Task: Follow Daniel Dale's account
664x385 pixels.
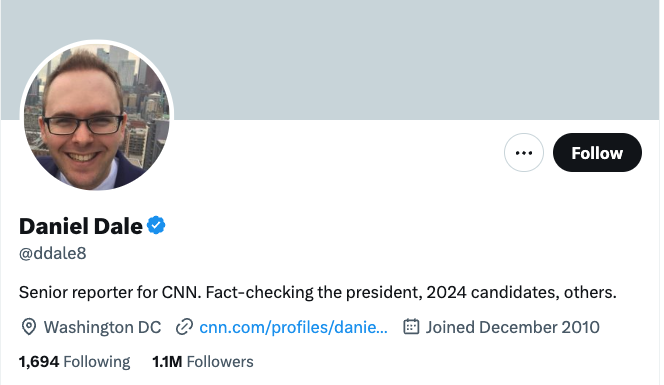Action: pos(597,152)
